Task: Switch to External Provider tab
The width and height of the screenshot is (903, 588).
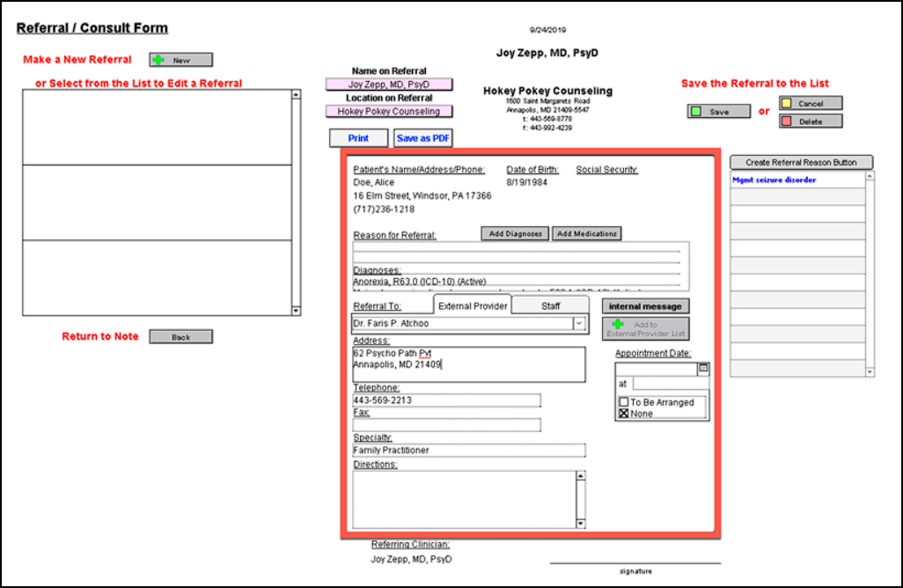Action: tap(473, 305)
